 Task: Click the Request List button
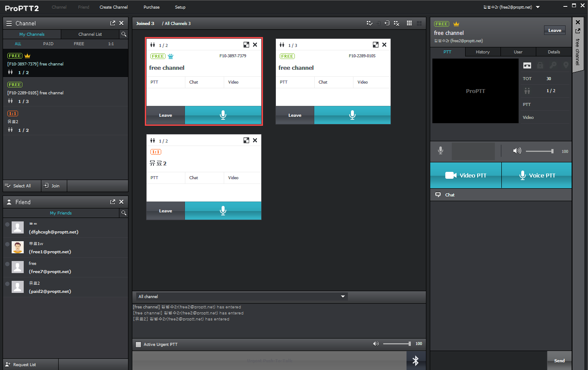24,364
